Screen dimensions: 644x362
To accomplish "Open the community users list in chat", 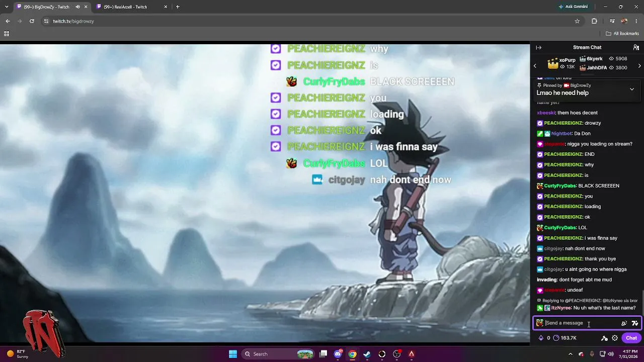I will [636, 47].
